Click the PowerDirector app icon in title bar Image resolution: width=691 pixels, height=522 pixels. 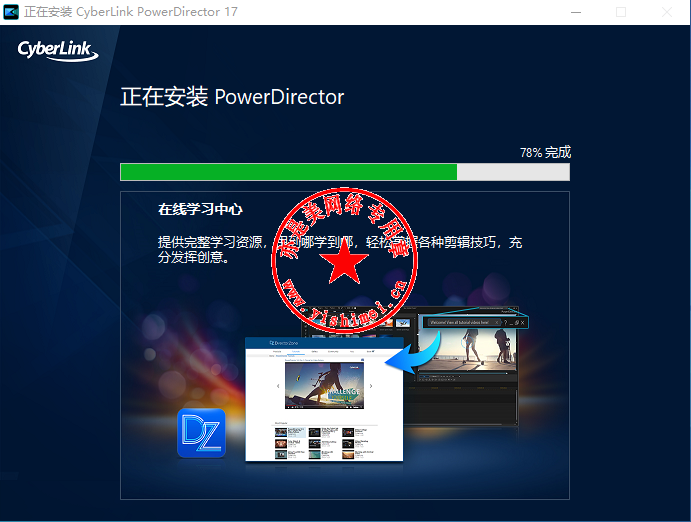coord(11,11)
